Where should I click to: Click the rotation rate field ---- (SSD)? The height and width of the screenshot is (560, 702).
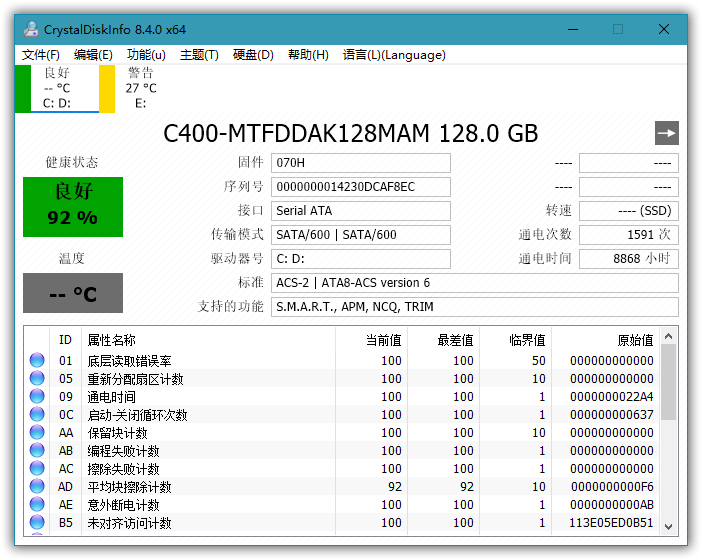pos(629,211)
